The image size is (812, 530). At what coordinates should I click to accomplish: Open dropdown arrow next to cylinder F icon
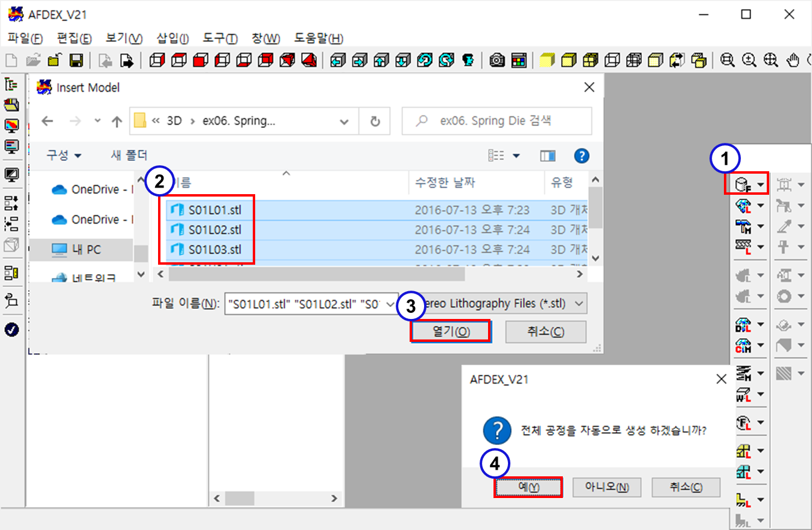click(761, 185)
